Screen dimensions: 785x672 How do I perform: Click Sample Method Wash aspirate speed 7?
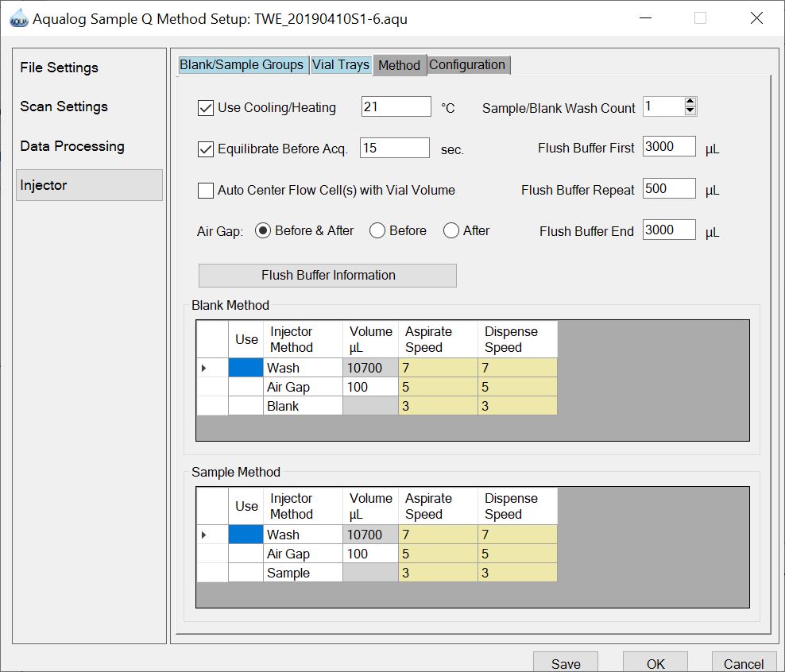438,535
